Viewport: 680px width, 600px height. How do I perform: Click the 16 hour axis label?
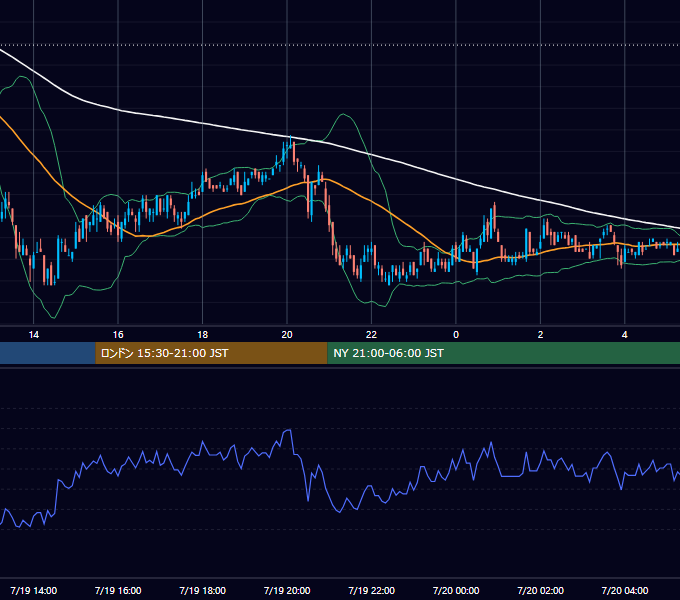click(x=118, y=335)
